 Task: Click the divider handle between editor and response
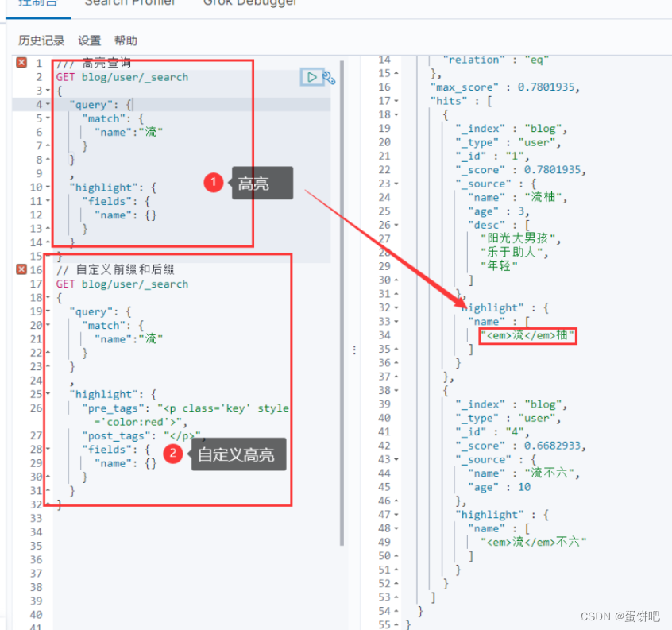[353, 350]
